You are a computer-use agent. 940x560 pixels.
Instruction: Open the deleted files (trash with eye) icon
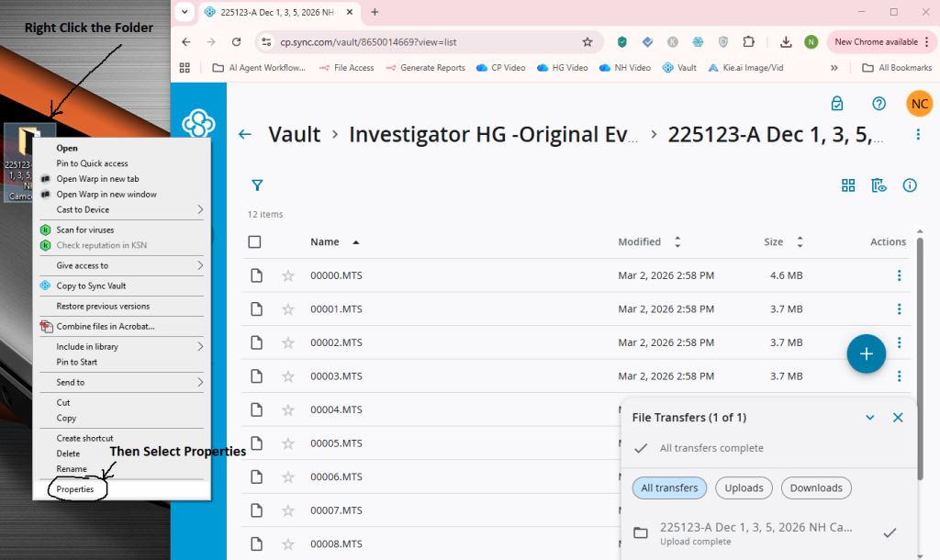(x=878, y=185)
